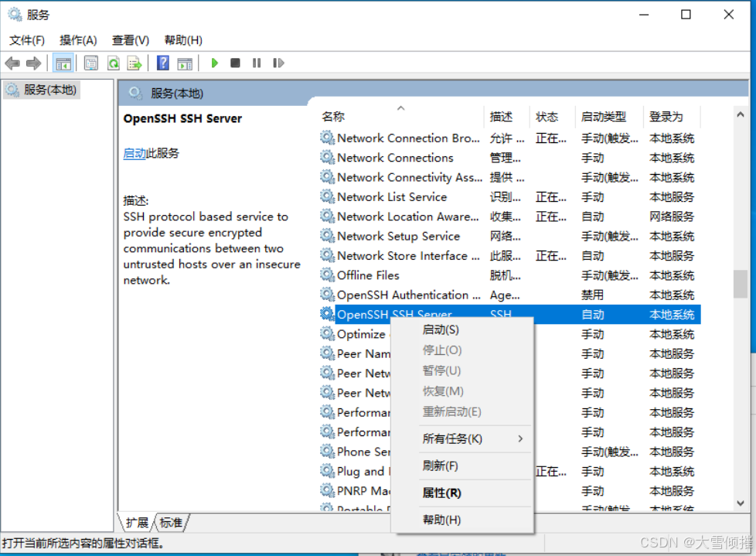Select Network Location Awareness row
Screen dimensions: 756x556
(x=509, y=217)
